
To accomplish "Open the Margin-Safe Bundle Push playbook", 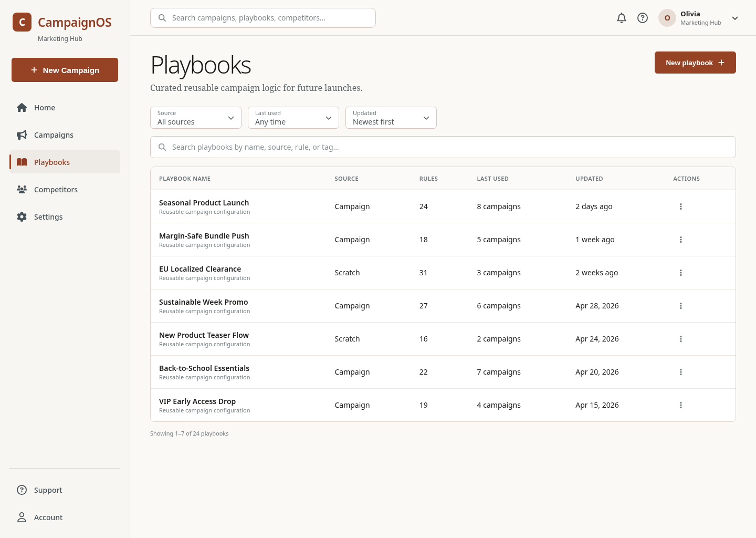I will coord(204,236).
